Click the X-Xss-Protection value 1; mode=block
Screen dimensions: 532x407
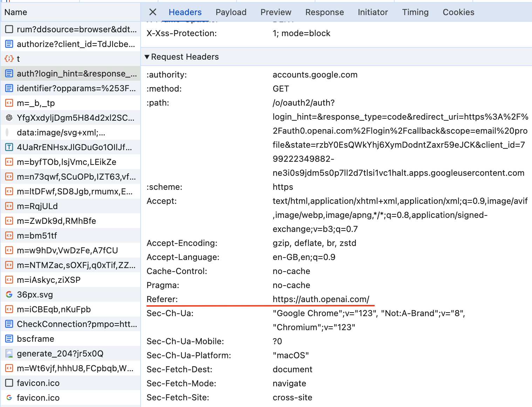(x=301, y=33)
